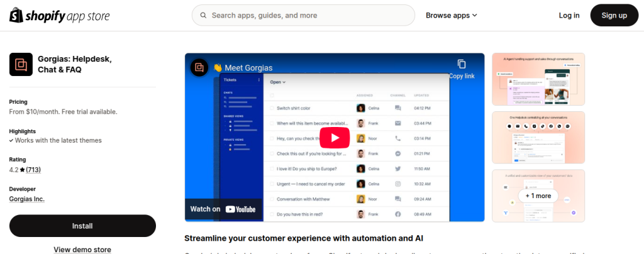Viewport: 644px width, 254px height.
Task: Click the Highlights label
Action: point(22,131)
